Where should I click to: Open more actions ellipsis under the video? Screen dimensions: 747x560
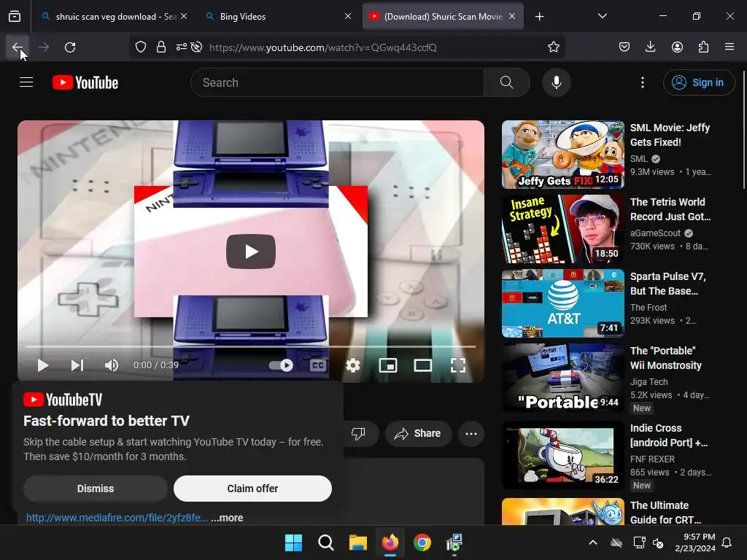471,433
